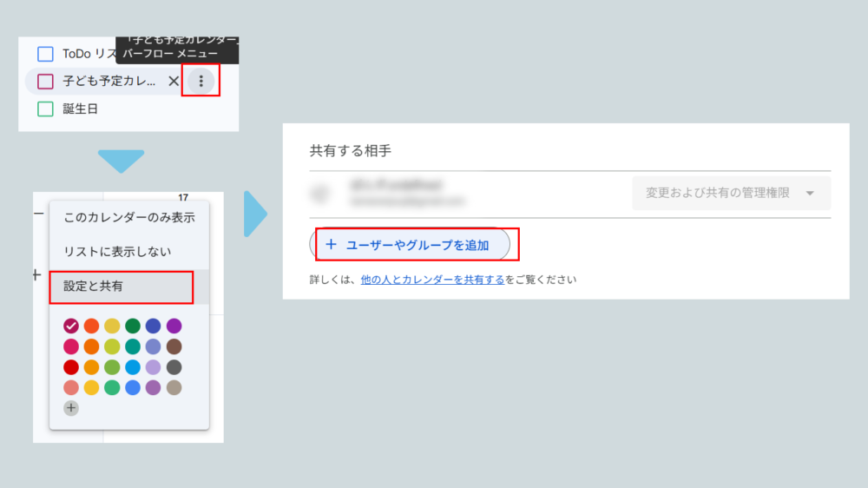Click the blurred user avatar under 共有する相手

coord(320,193)
